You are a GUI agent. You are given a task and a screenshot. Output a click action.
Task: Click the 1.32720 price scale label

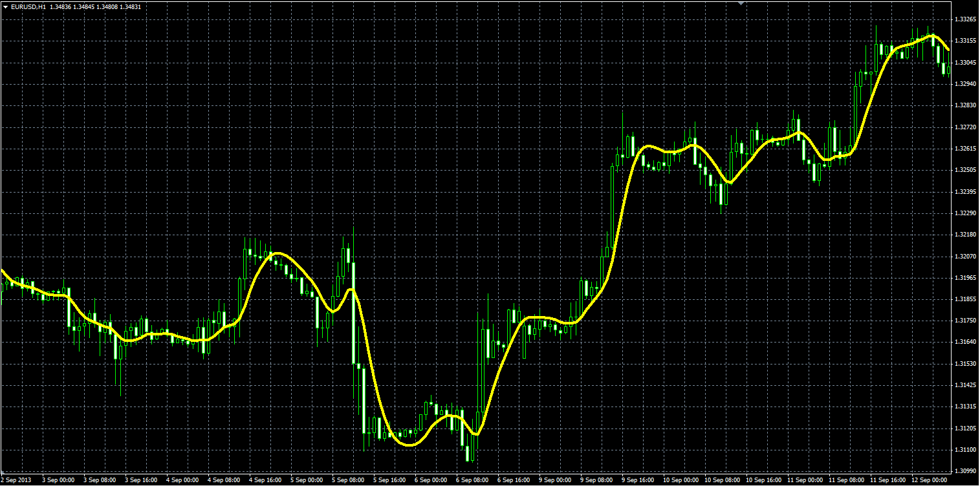pyautogui.click(x=965, y=127)
